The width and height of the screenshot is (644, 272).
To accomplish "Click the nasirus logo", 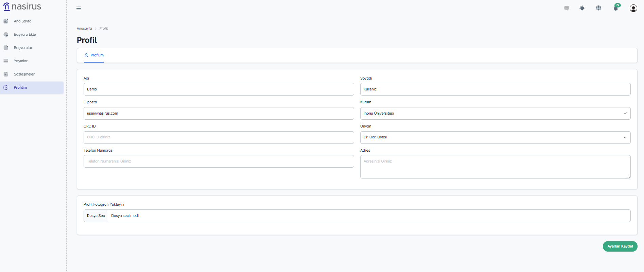I will click(22, 7).
